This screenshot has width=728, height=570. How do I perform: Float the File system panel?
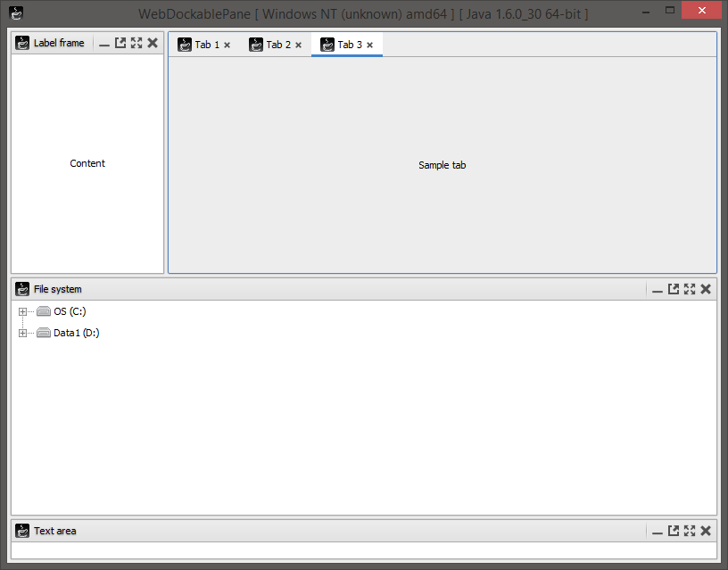(674, 289)
